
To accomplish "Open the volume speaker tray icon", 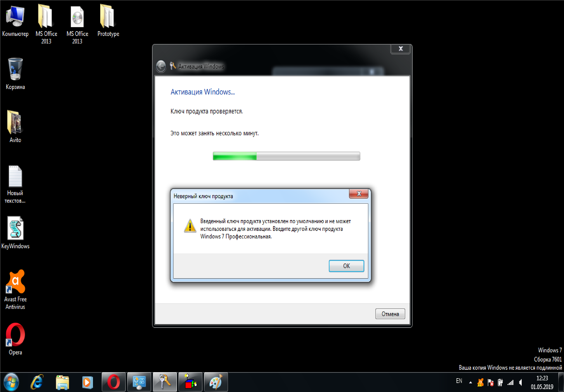I will tap(520, 382).
